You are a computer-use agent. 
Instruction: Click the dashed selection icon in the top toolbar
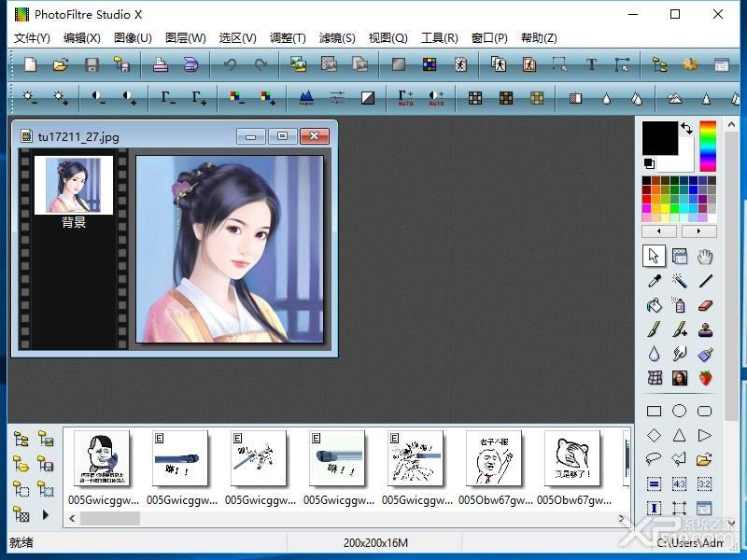[x=559, y=64]
